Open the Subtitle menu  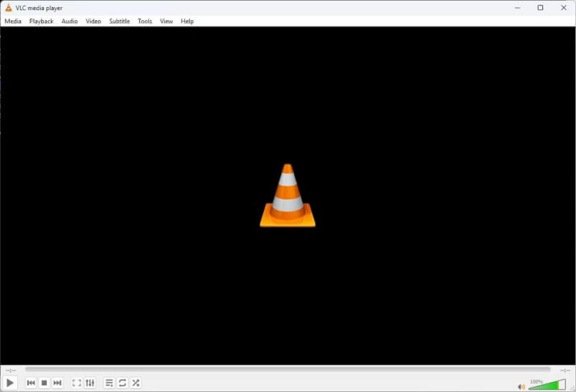[x=120, y=22]
